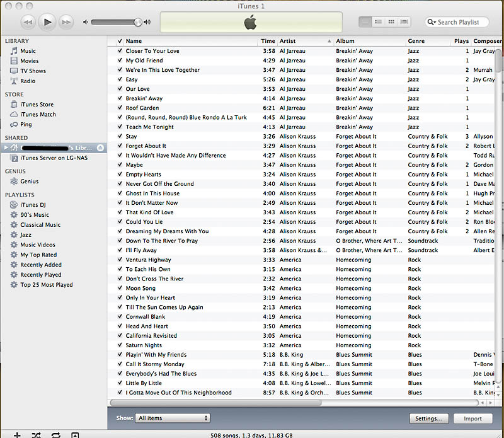This screenshot has height=438, width=504.
Task: Collapse the shared library disclosure triangle
Action: [6, 147]
